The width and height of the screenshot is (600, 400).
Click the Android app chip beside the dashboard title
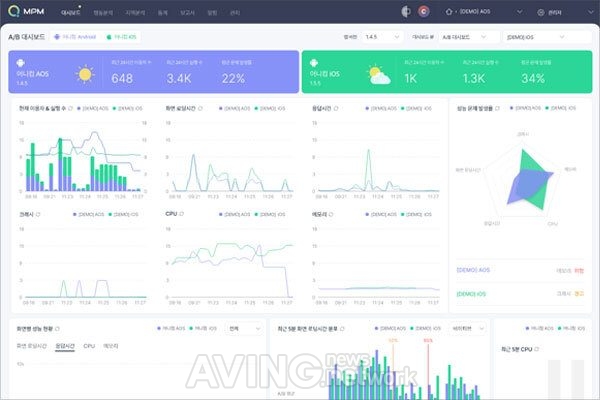(75, 37)
